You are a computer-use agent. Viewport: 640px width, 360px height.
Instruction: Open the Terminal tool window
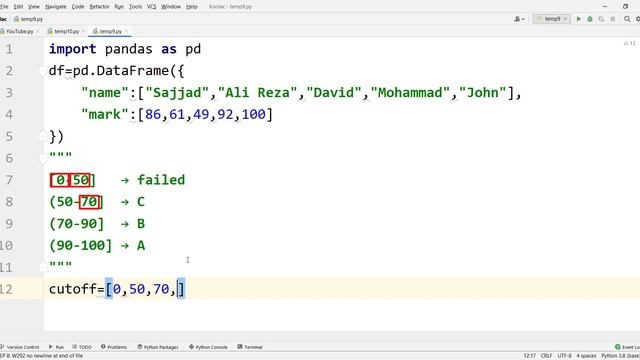tap(250, 347)
